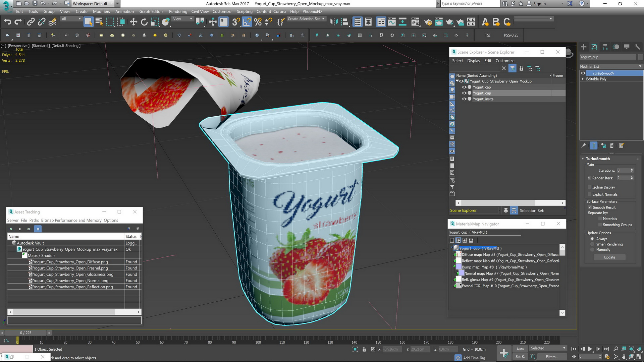Open the Modifier List dropdown
644x362 pixels.
611,66
